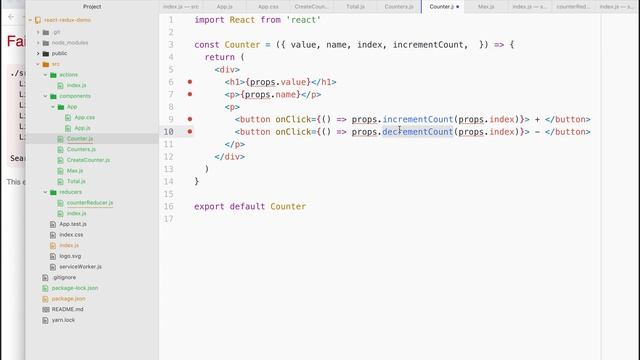Click the lint error dot on line 10
The image size is (640, 360).
tap(190, 131)
